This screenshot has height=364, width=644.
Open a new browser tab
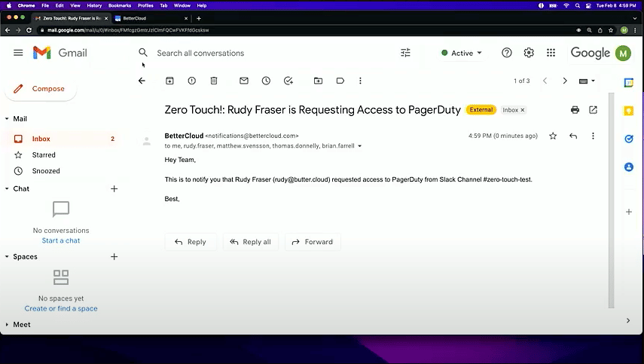(x=199, y=18)
